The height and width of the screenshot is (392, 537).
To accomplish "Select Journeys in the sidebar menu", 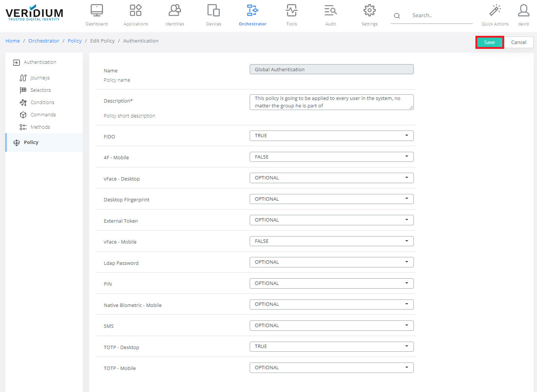I will click(40, 78).
